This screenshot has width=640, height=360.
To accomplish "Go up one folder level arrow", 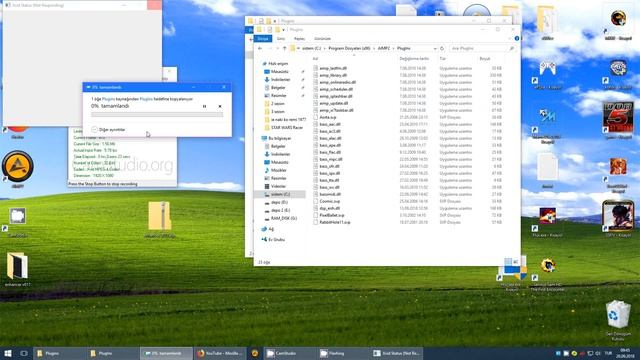I will [x=284, y=48].
